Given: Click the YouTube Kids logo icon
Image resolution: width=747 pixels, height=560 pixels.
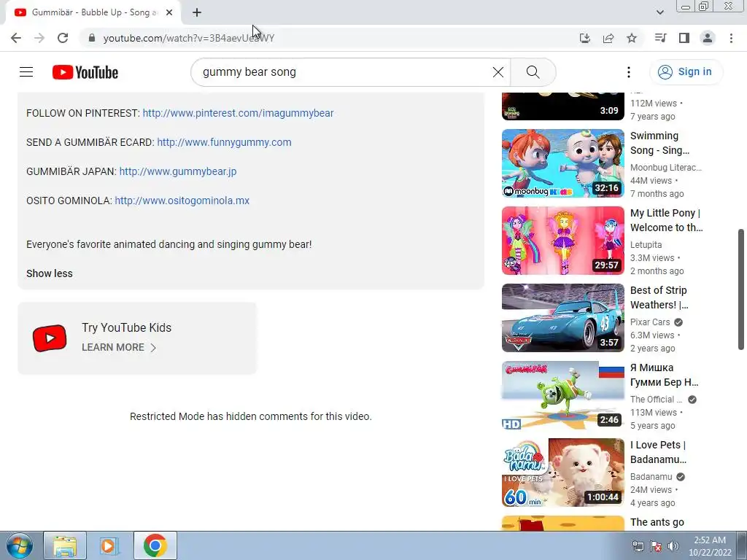Looking at the screenshot, I should point(50,338).
